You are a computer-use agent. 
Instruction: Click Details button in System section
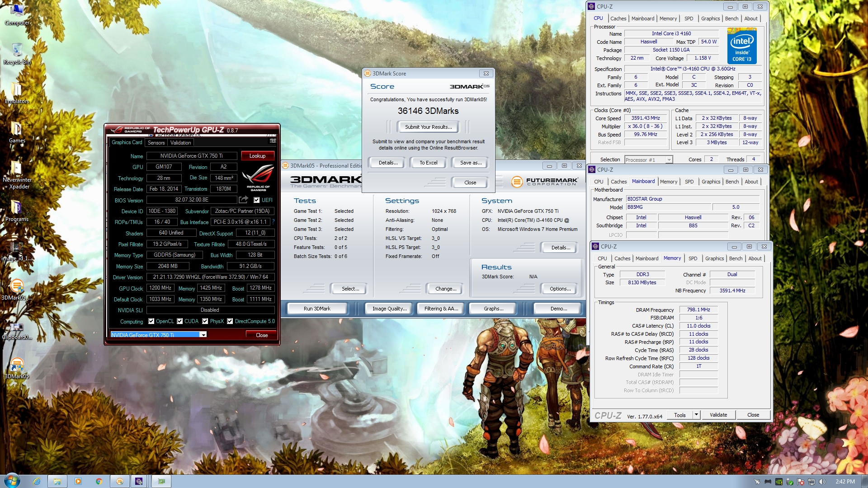pyautogui.click(x=560, y=248)
